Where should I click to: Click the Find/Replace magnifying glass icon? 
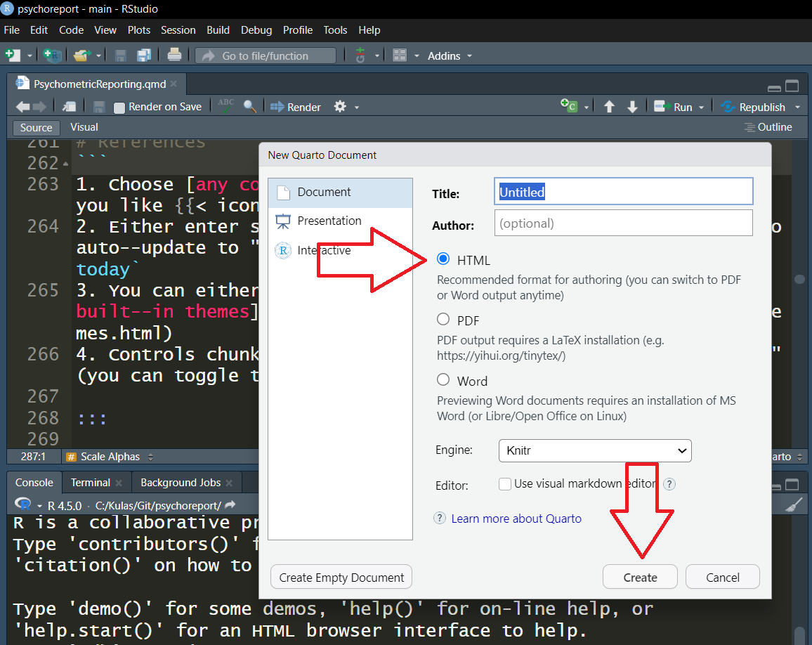(x=249, y=107)
